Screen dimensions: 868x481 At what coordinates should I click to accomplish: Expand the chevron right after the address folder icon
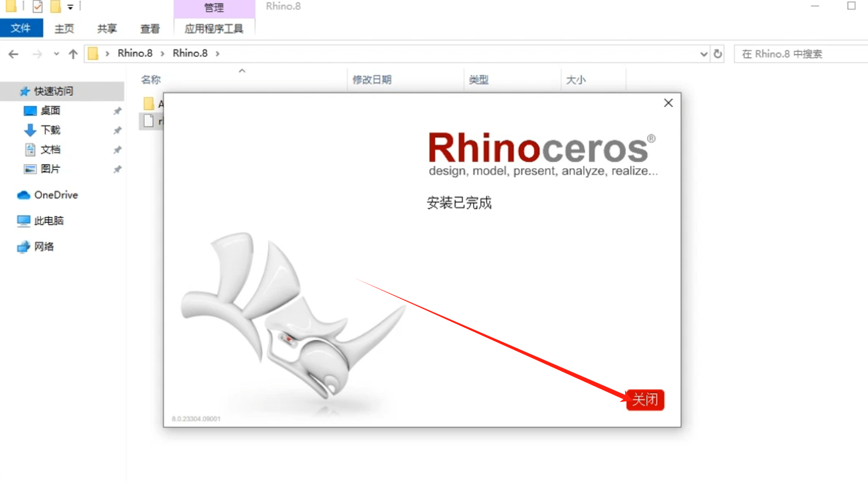[x=108, y=53]
